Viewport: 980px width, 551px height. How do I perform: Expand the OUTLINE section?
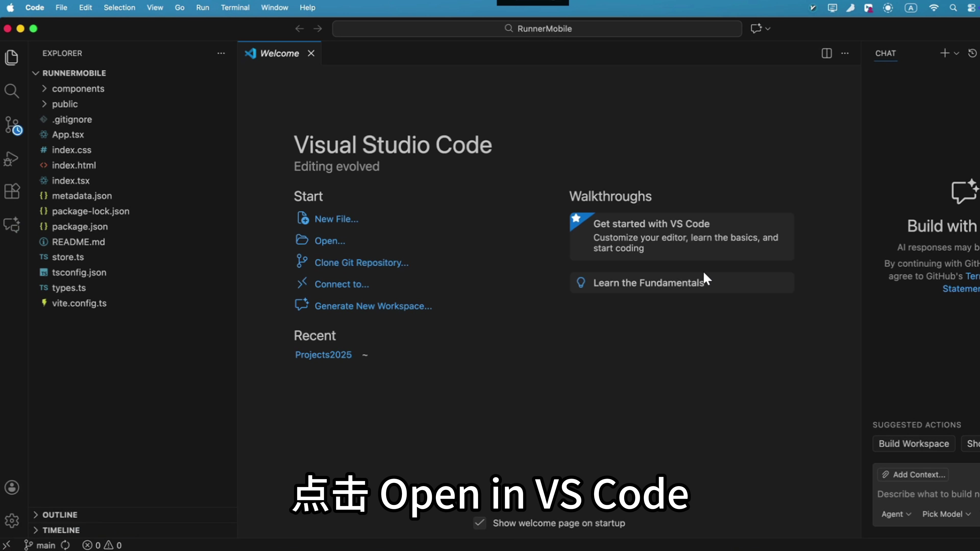click(x=60, y=515)
